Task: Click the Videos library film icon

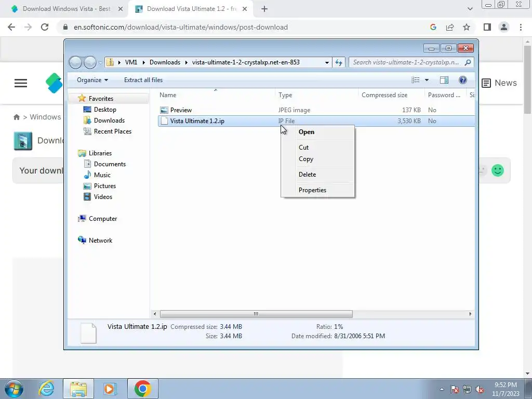Action: pyautogui.click(x=87, y=197)
